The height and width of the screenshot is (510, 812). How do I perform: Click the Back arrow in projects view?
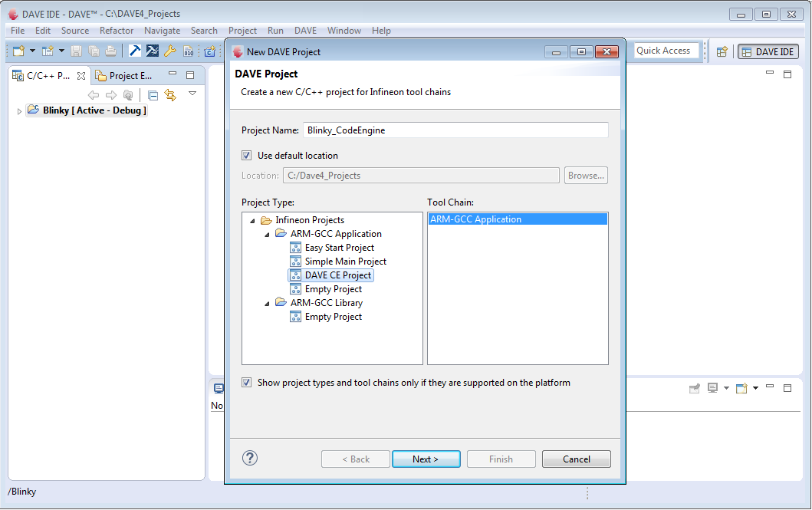(94, 95)
